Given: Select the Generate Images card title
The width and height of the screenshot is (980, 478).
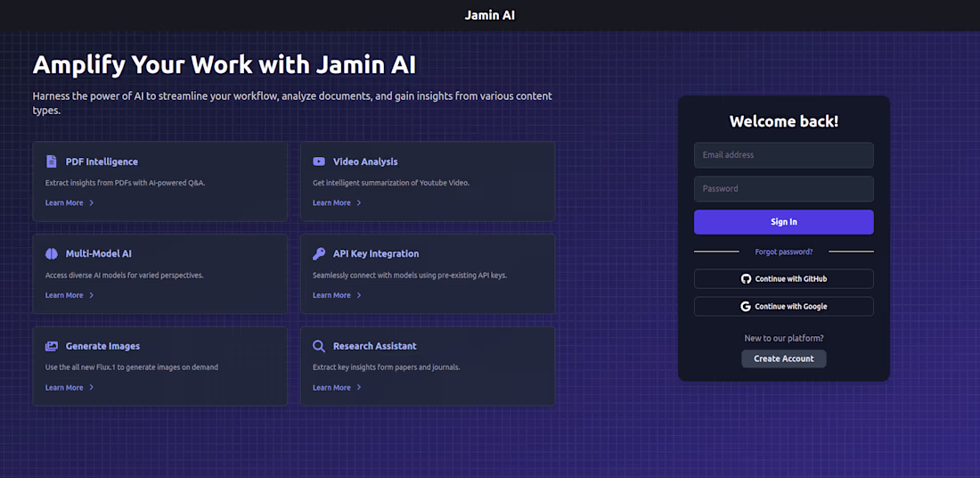Looking at the screenshot, I should [102, 346].
